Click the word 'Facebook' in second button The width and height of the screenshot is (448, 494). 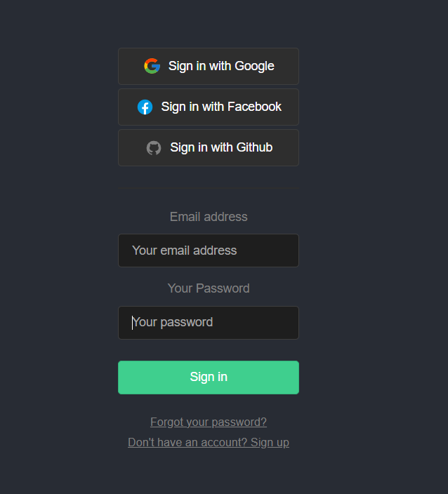(x=254, y=107)
